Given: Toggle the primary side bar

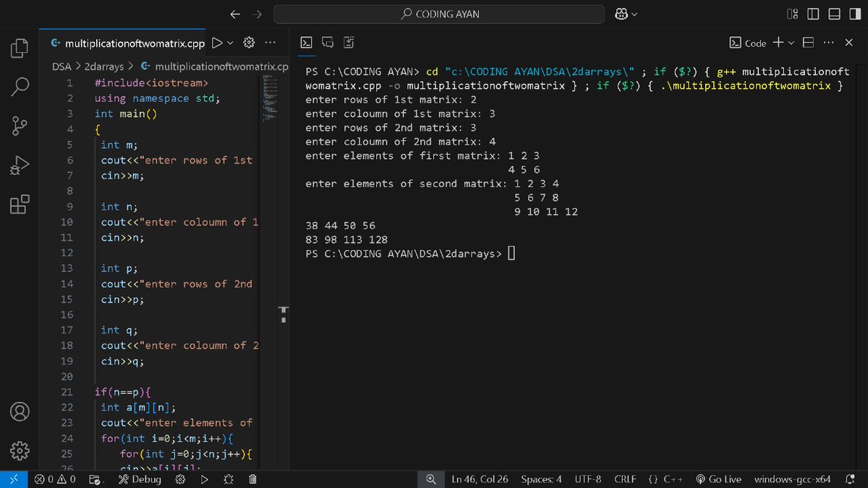Looking at the screenshot, I should (x=813, y=14).
